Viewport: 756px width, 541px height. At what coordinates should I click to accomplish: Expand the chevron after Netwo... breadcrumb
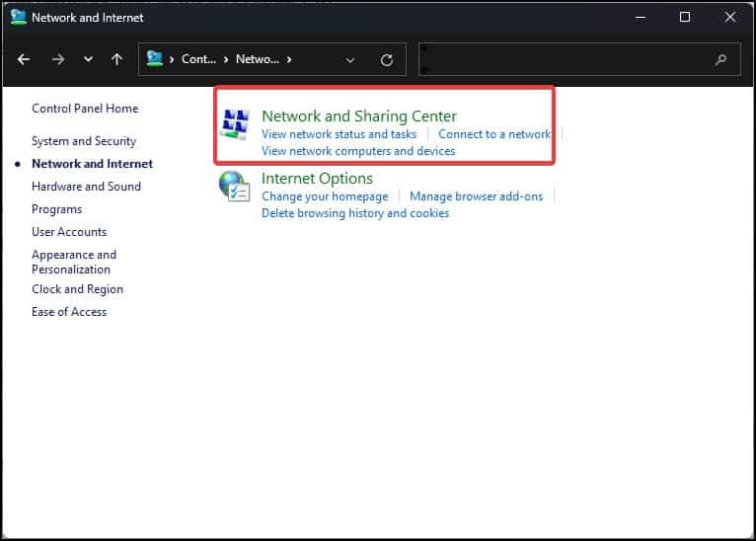289,60
